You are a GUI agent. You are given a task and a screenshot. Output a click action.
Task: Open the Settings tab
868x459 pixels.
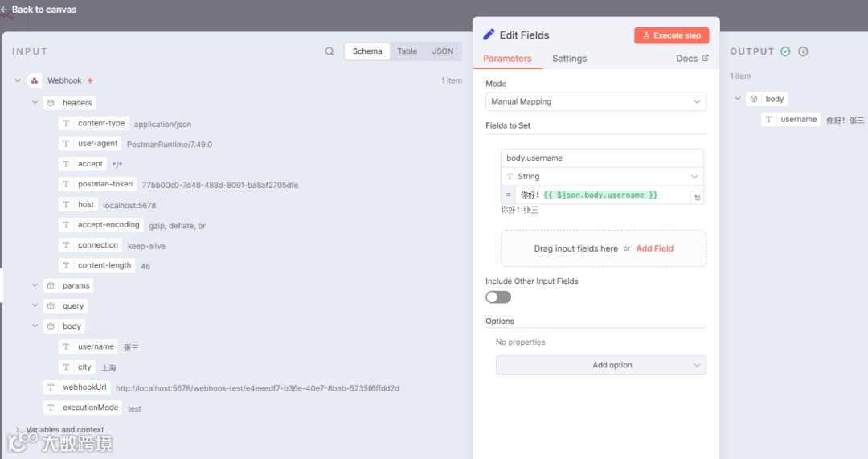click(569, 59)
